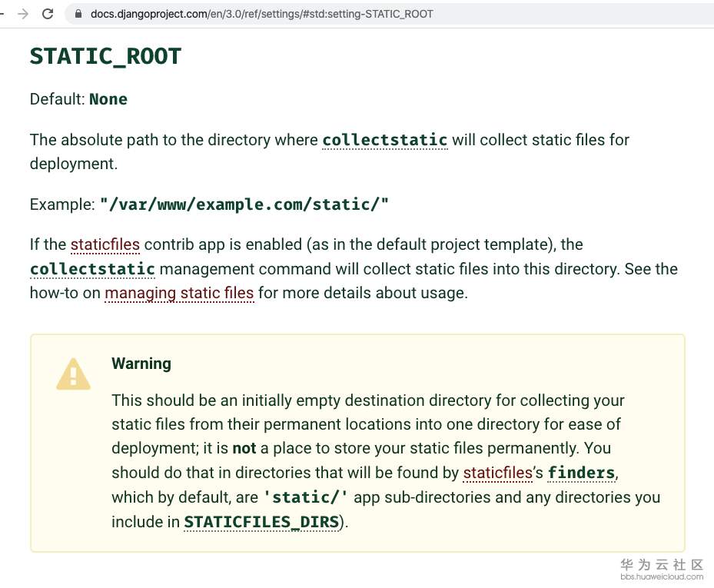Image resolution: width=714 pixels, height=588 pixels.
Task: Click the bold word 'not' in the warning
Action: (244, 448)
